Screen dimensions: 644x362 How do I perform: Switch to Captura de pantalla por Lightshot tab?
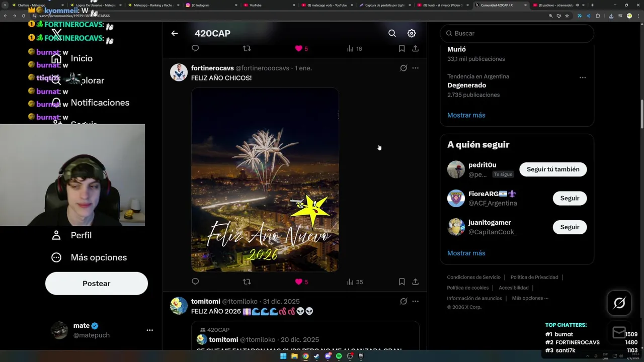[385, 5]
